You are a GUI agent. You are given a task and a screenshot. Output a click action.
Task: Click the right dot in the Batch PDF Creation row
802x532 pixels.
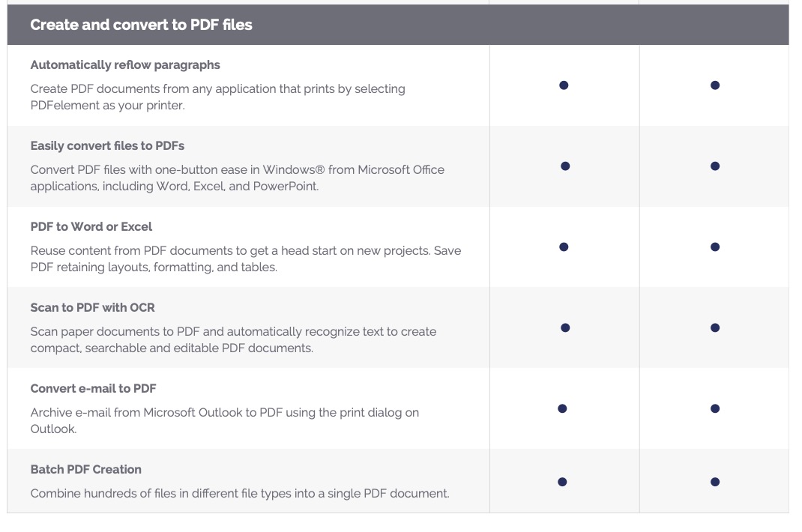[x=715, y=483]
